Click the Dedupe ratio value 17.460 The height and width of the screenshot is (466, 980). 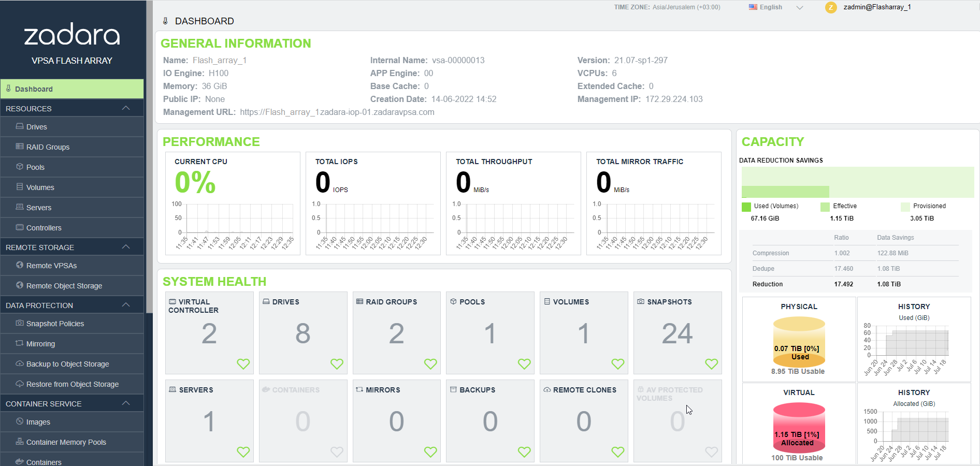844,269
